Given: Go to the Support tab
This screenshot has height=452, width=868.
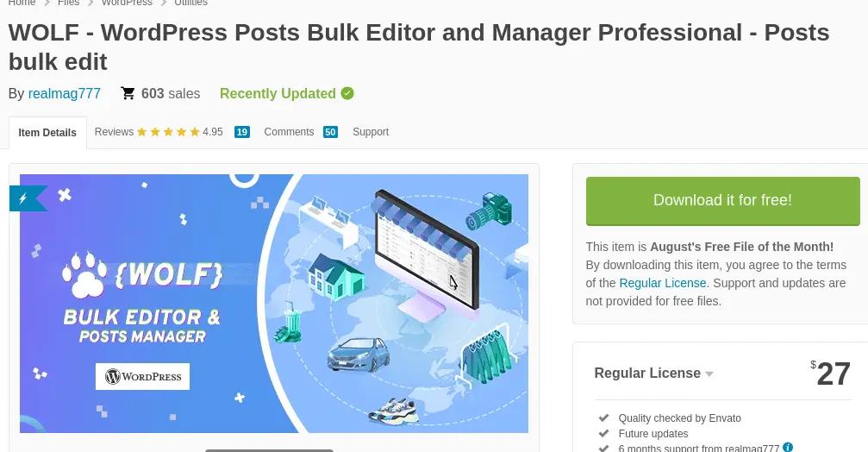Looking at the screenshot, I should click(371, 132).
